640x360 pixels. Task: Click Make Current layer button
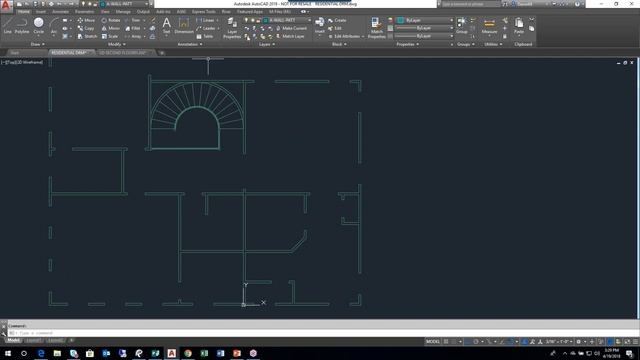pyautogui.click(x=291, y=28)
